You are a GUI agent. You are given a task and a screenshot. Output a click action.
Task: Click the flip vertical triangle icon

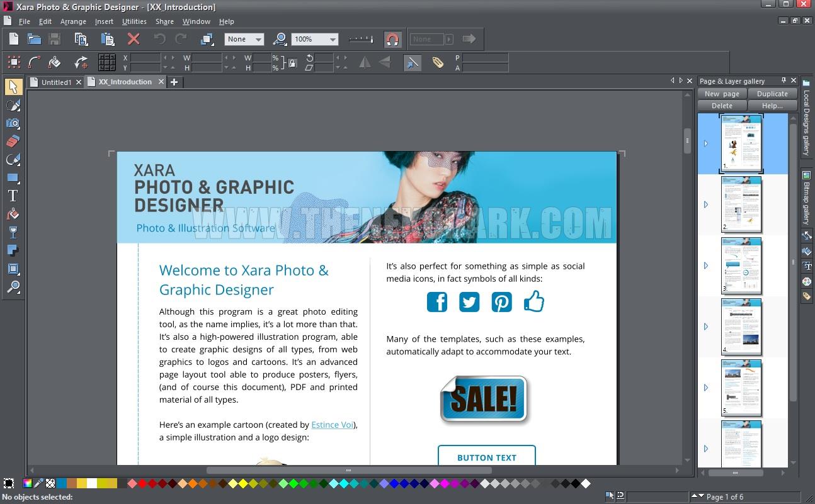tap(385, 62)
